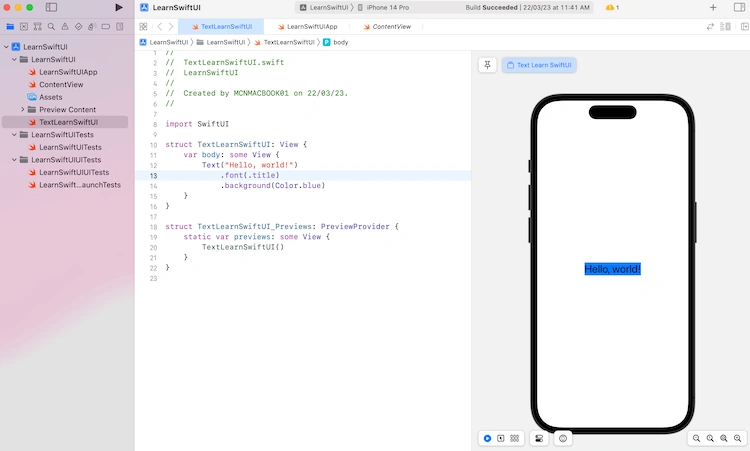Pin the preview with the pin button
This screenshot has width=750, height=451.
click(x=487, y=65)
